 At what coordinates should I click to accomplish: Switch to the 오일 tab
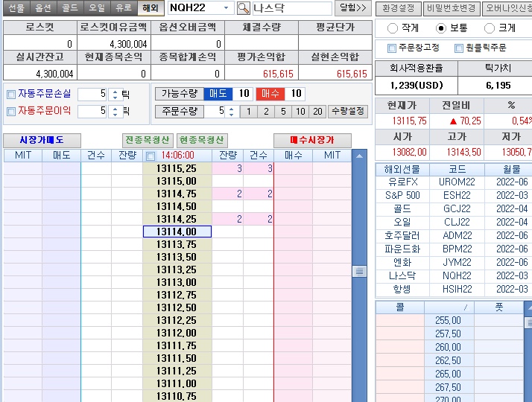point(97,8)
